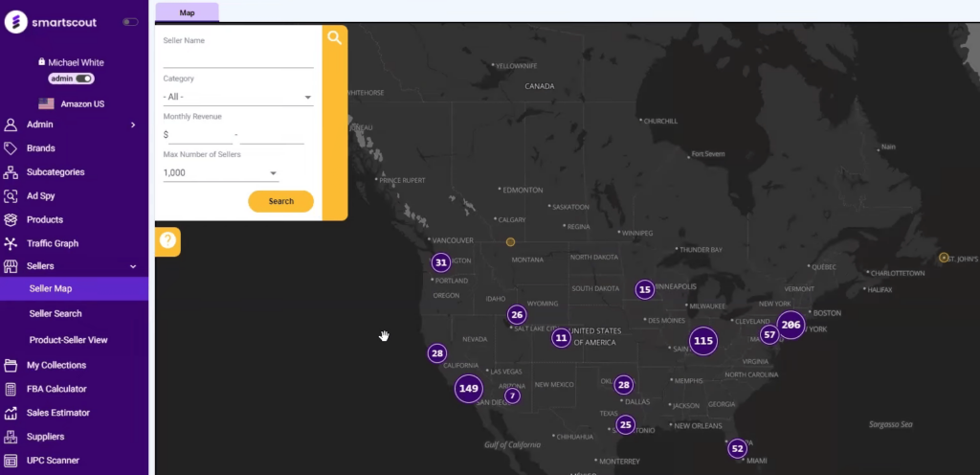Click the yellow Search button

tap(280, 201)
